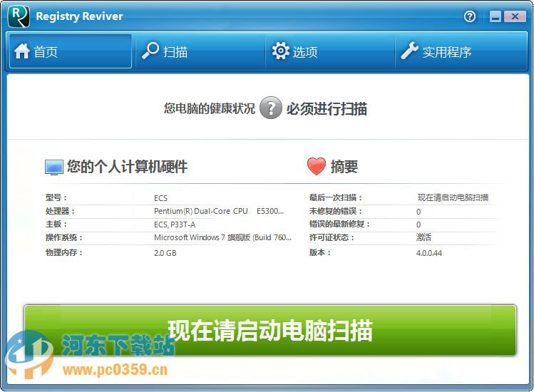534x392 pixels.
Task: Select the Pentium(R) Dual-Core CPU value
Action: coord(219,211)
